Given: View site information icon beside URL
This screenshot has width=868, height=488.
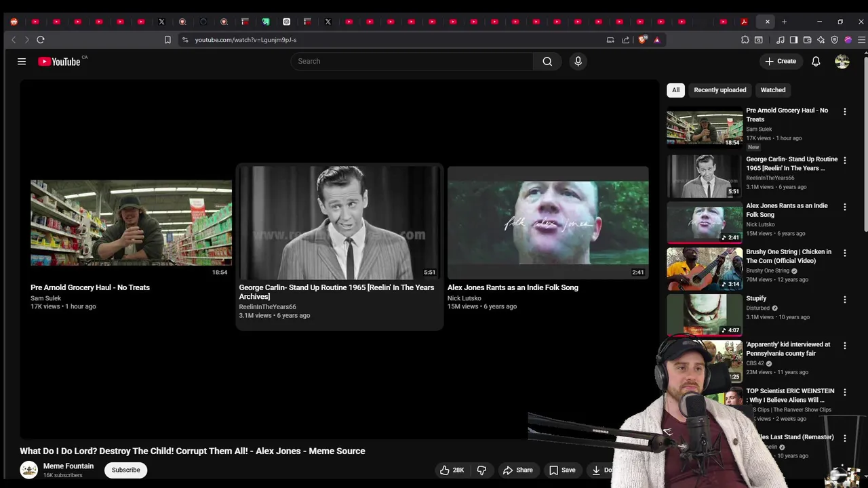Looking at the screenshot, I should [x=185, y=40].
